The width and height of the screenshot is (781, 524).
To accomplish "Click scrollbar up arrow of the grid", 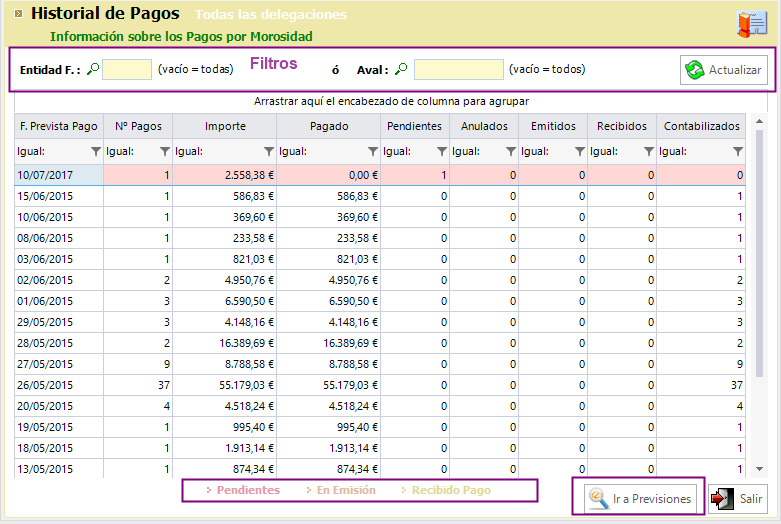I will point(759,122).
